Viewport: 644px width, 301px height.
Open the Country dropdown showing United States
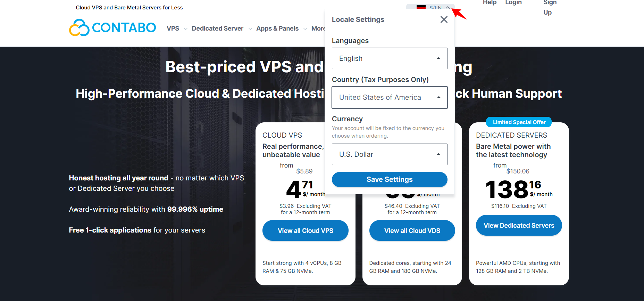[x=390, y=97]
